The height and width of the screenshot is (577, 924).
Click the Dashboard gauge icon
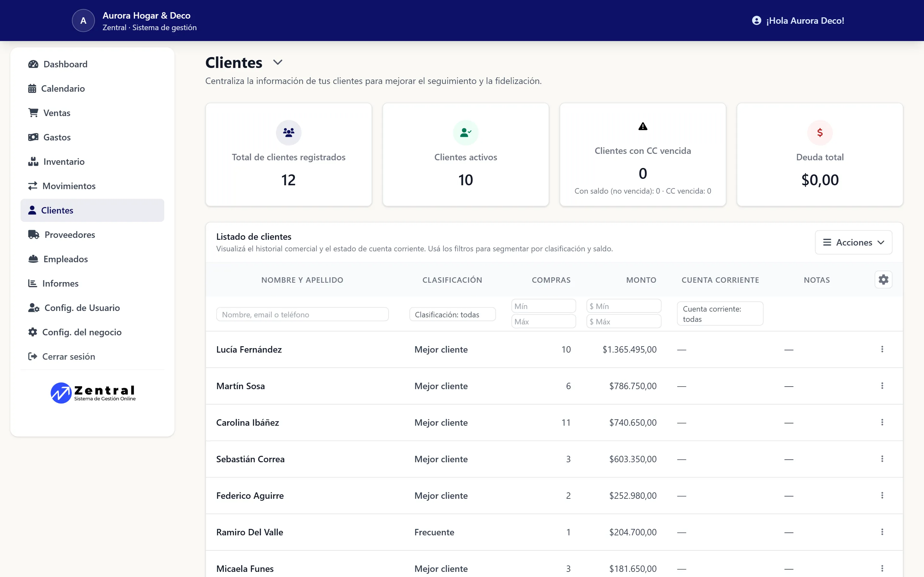(x=33, y=64)
